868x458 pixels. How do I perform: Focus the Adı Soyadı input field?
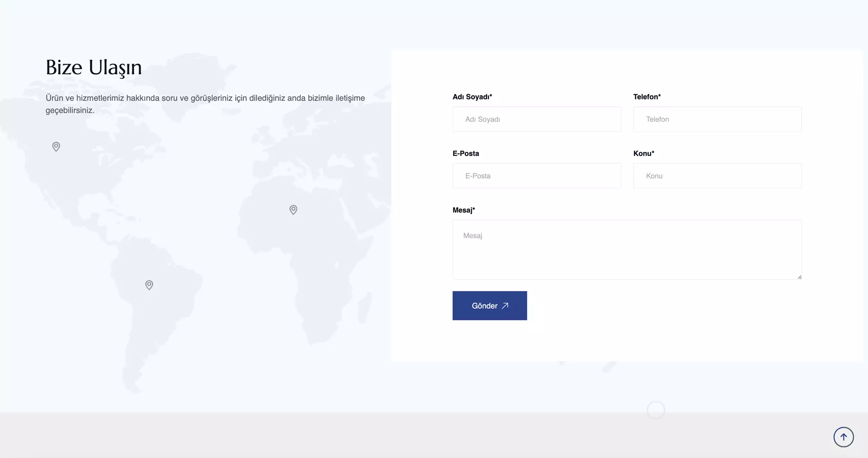point(537,119)
